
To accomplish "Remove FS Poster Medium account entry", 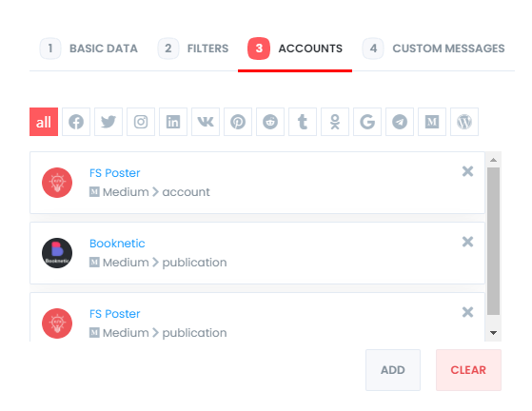I will (x=467, y=171).
